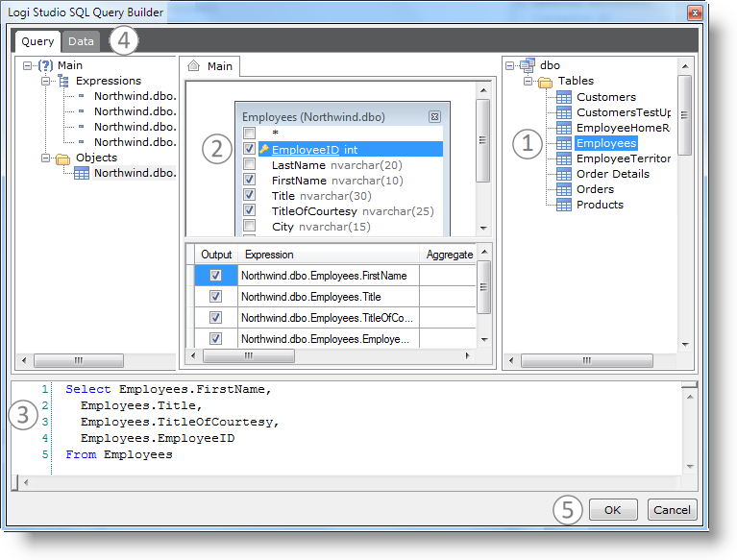The height and width of the screenshot is (560, 737).
Task: Click the dbo database schema icon
Action: (528, 65)
